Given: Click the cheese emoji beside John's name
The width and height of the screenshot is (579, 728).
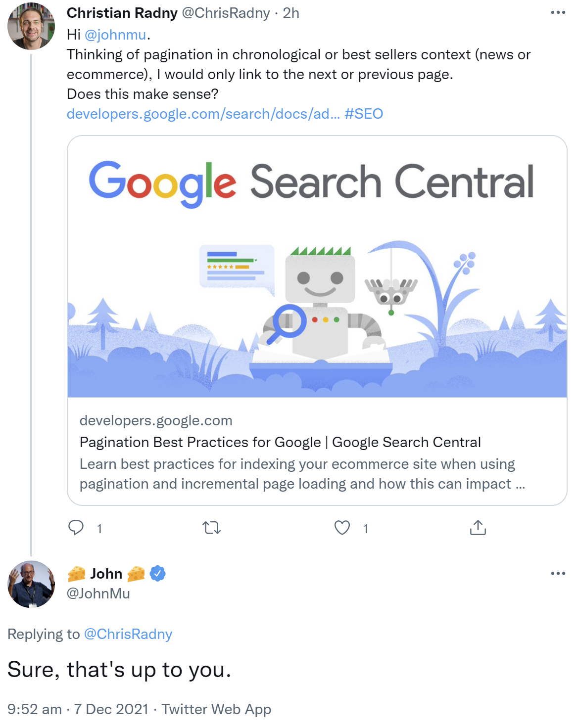Looking at the screenshot, I should click(77, 574).
